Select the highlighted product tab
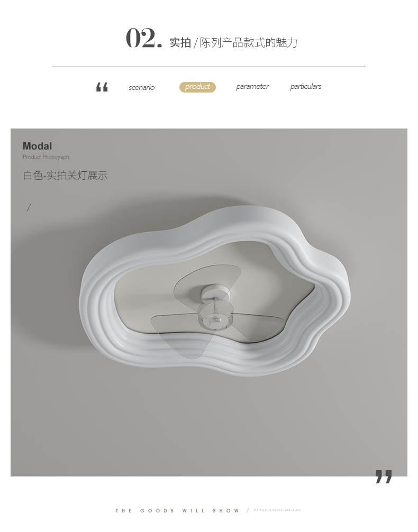 click(x=198, y=87)
